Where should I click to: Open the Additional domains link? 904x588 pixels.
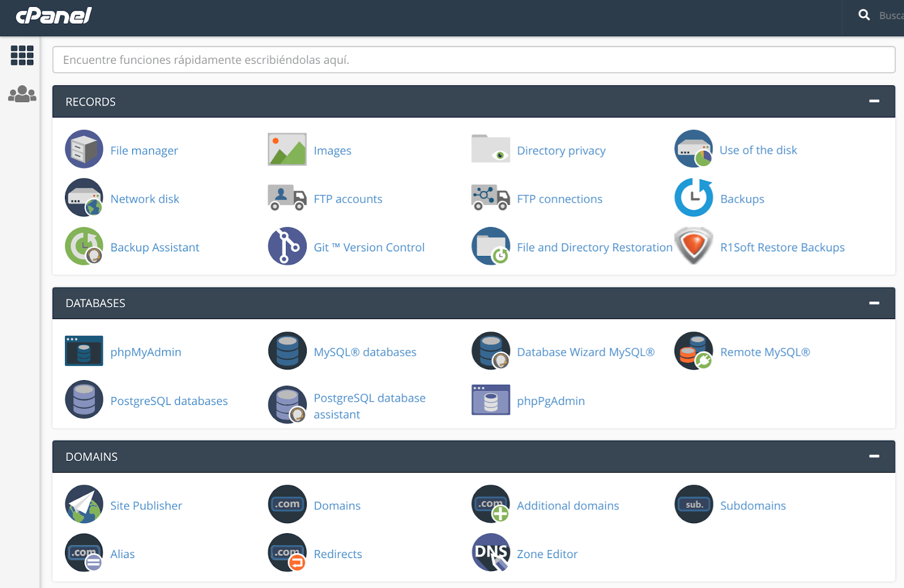[x=568, y=506]
